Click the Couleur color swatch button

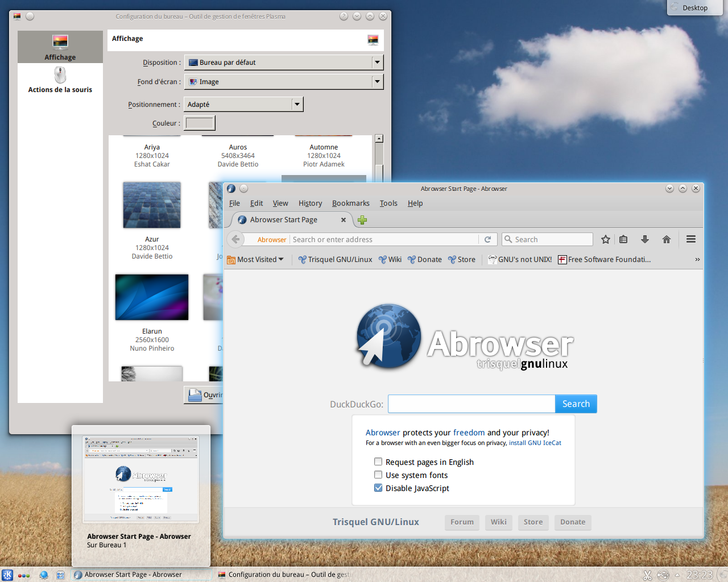(200, 123)
